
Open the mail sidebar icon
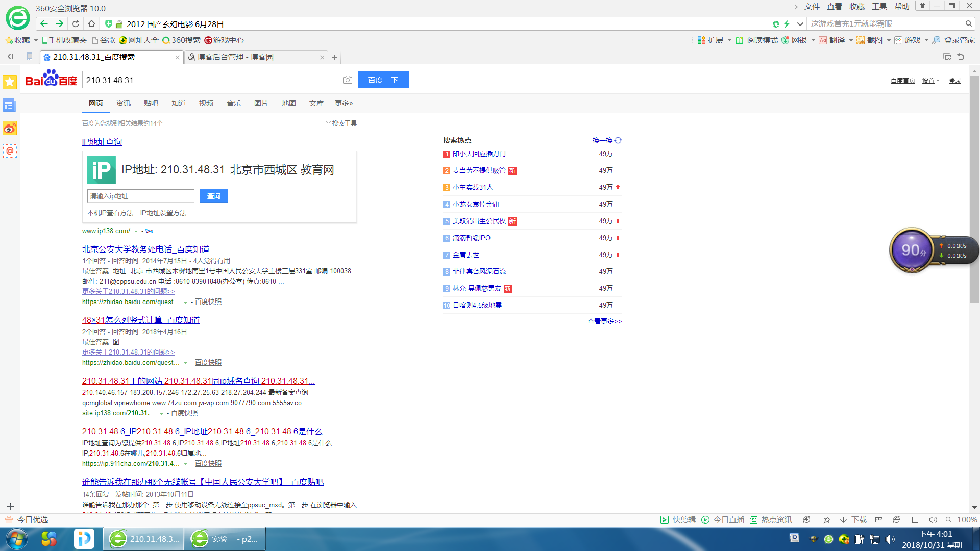tap(10, 151)
